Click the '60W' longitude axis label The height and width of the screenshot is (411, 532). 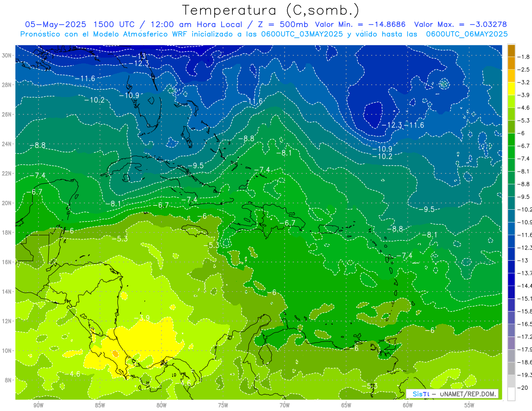pos(408,405)
